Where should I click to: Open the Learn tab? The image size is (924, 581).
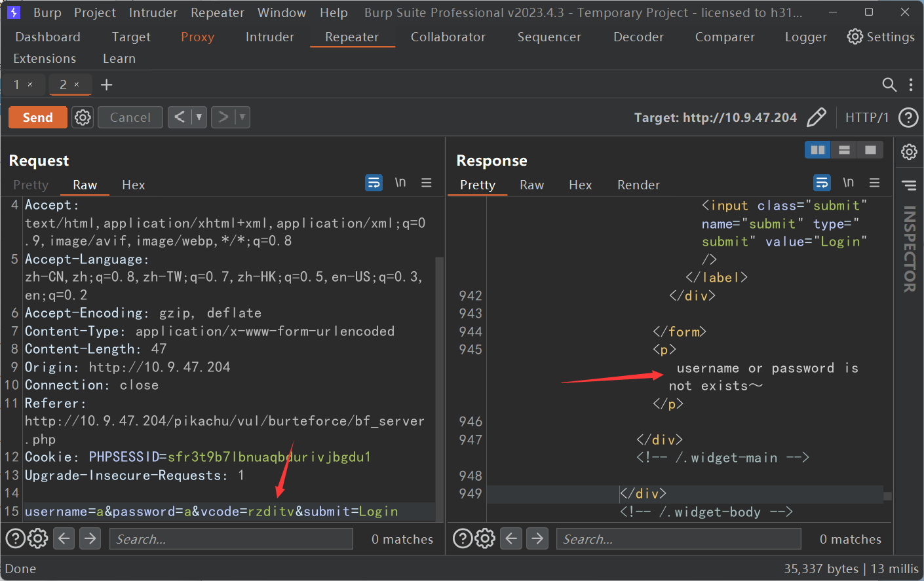point(119,58)
